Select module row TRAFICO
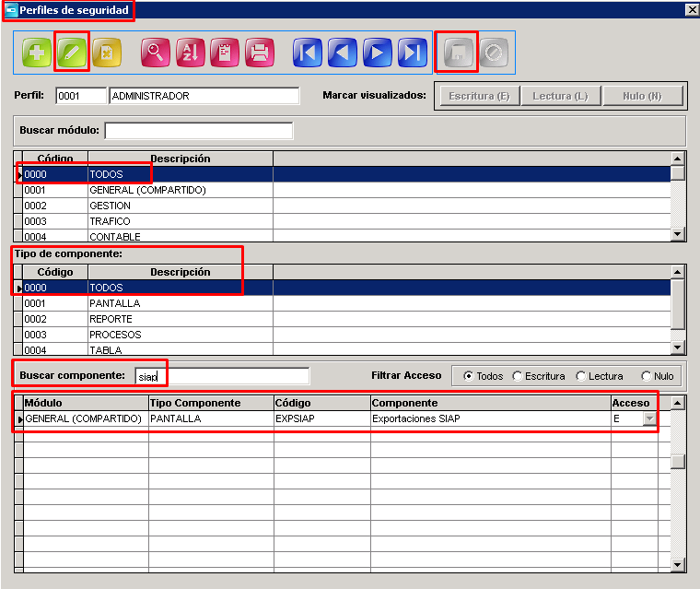 pyautogui.click(x=346, y=221)
